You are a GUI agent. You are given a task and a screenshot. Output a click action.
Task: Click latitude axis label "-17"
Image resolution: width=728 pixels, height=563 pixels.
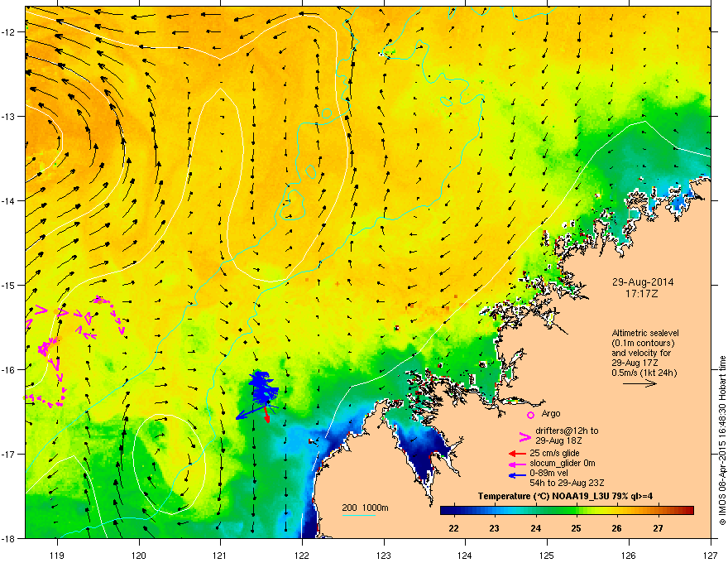click(8, 454)
